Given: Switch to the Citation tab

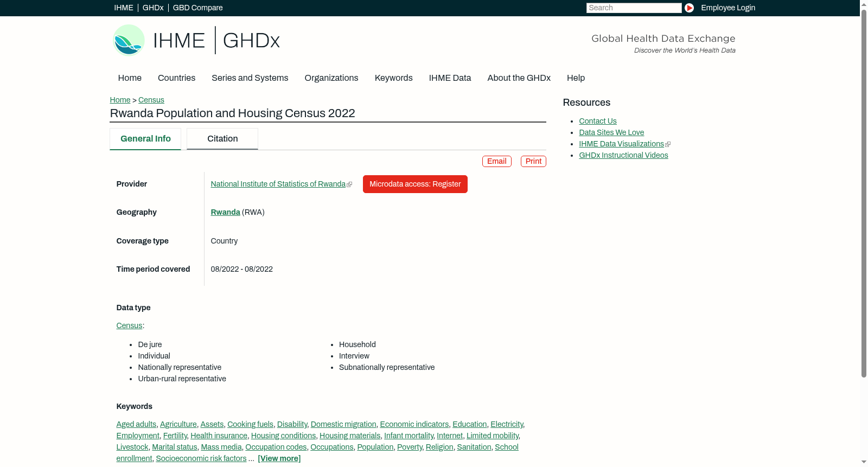Looking at the screenshot, I should [x=222, y=139].
